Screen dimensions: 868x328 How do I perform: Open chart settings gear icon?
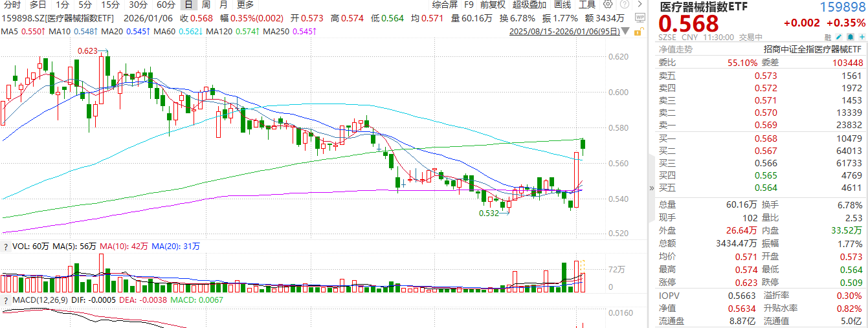(x=607, y=5)
